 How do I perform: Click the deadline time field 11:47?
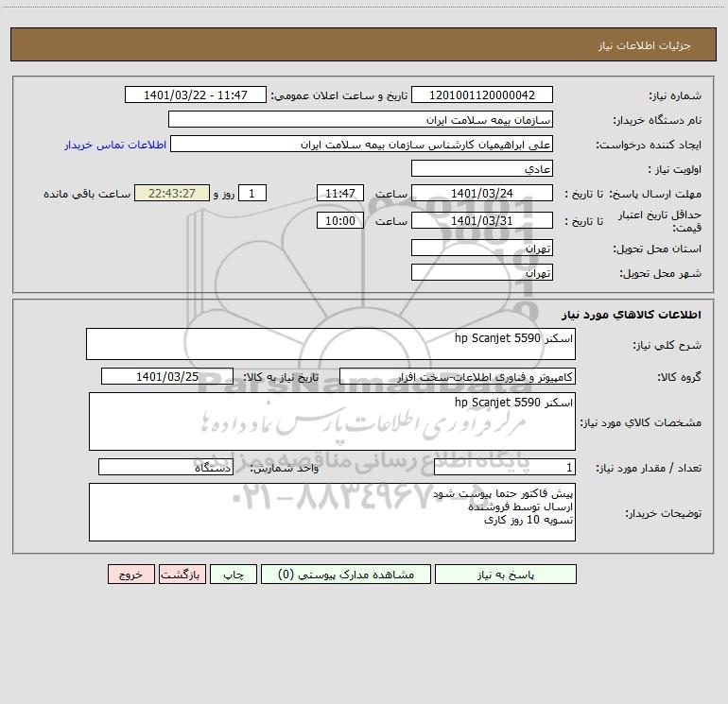click(339, 193)
